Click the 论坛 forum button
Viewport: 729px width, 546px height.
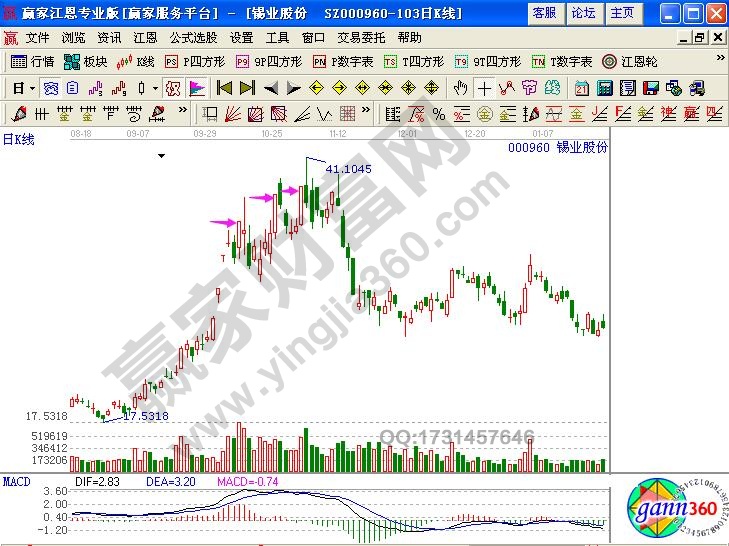[x=583, y=13]
